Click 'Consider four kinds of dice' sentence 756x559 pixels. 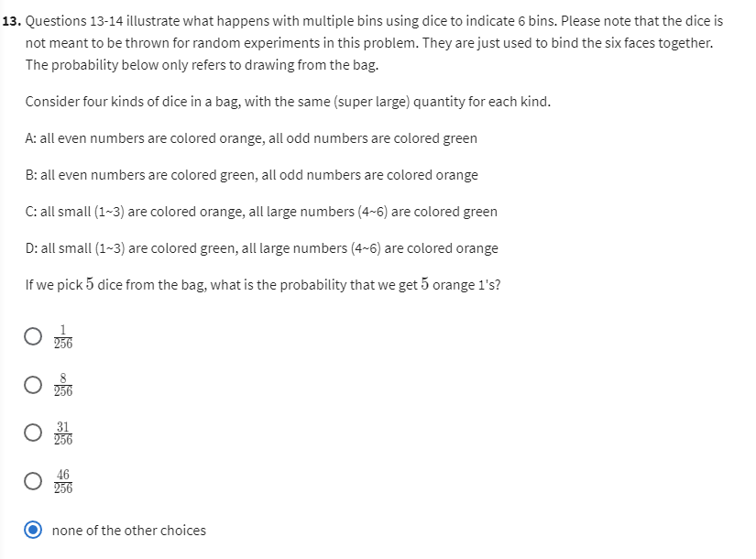tap(288, 102)
